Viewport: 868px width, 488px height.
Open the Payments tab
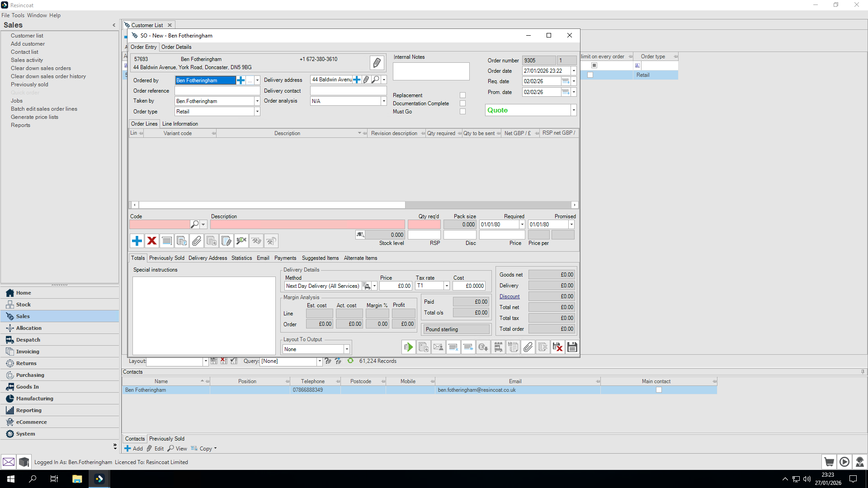285,258
